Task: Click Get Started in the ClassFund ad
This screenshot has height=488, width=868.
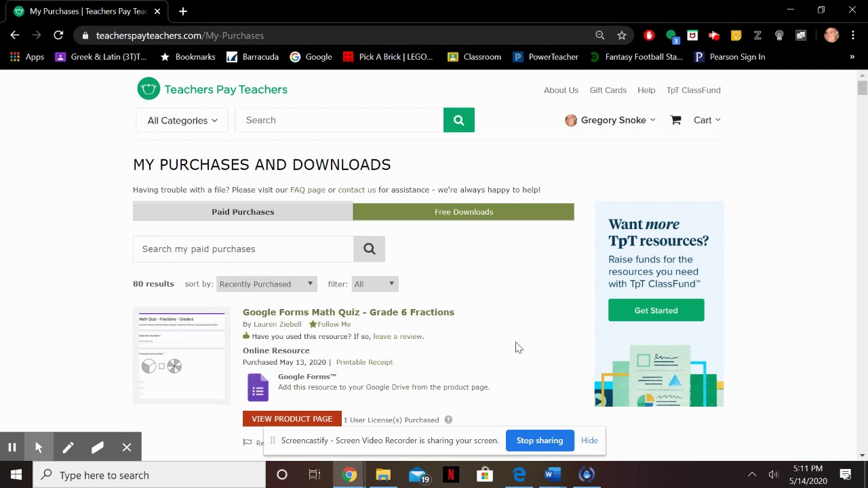Action: (x=656, y=310)
